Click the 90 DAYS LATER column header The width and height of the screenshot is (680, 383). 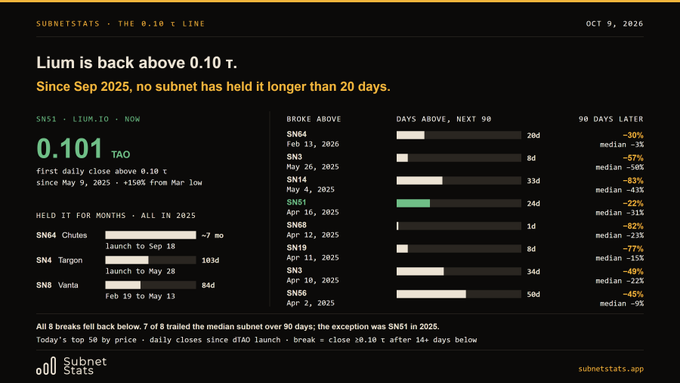611,119
